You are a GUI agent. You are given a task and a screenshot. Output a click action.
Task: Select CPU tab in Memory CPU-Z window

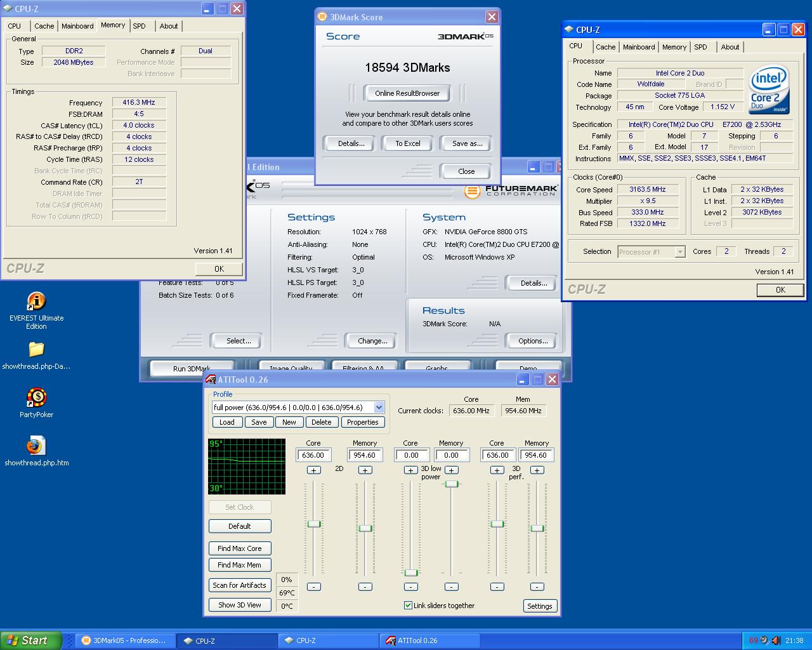pos(15,26)
